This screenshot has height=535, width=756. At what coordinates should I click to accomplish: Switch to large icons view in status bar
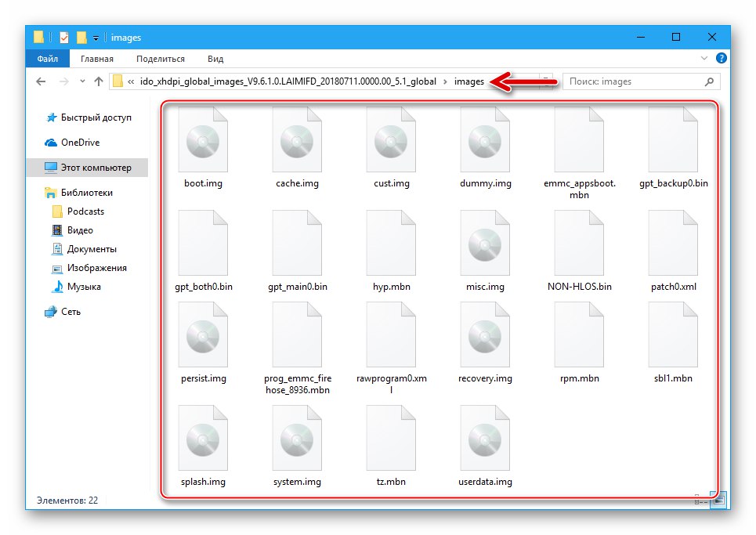click(718, 501)
